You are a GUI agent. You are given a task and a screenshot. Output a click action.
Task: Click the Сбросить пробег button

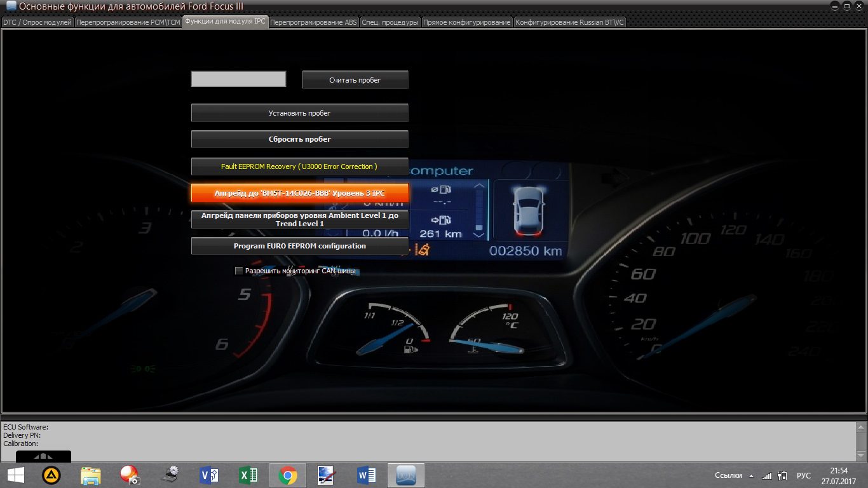click(299, 139)
